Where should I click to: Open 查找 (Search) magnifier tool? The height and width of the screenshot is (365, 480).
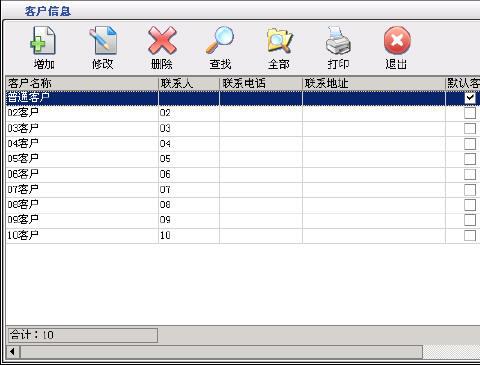(x=220, y=41)
